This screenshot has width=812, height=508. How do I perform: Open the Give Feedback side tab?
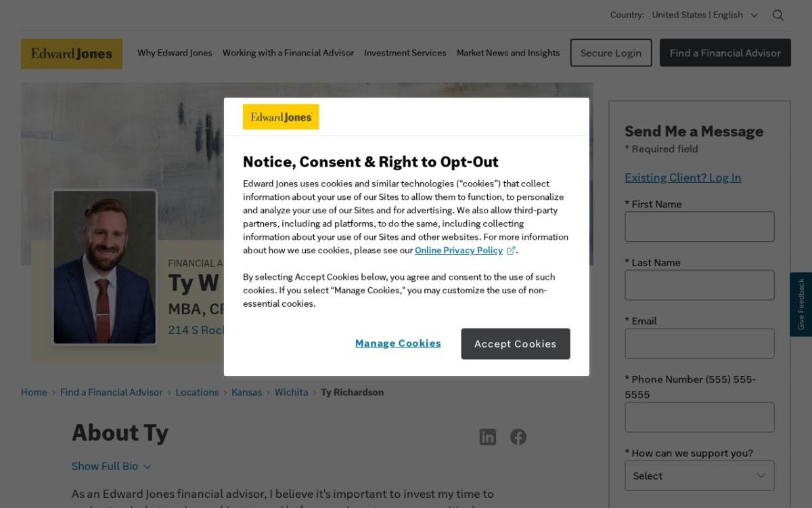[x=800, y=304]
